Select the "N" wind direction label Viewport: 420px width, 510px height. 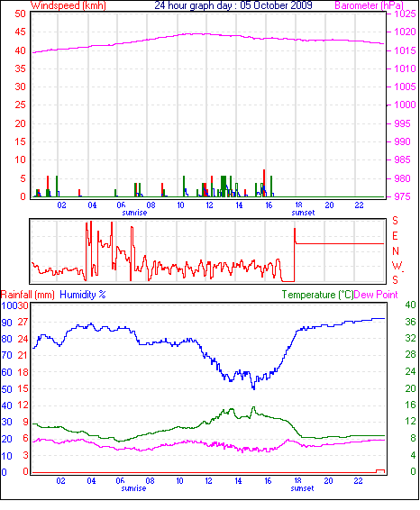[x=396, y=251]
